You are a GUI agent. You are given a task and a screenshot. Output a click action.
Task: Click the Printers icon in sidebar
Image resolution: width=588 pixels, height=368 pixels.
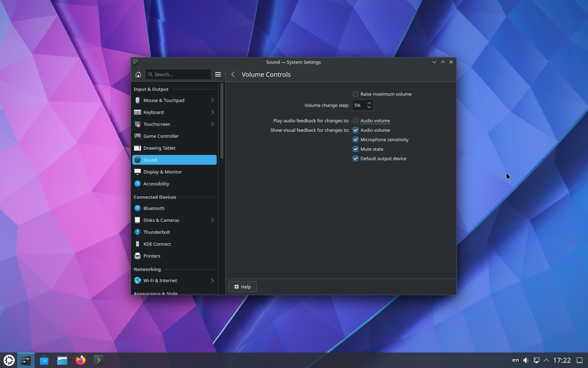pyautogui.click(x=138, y=256)
